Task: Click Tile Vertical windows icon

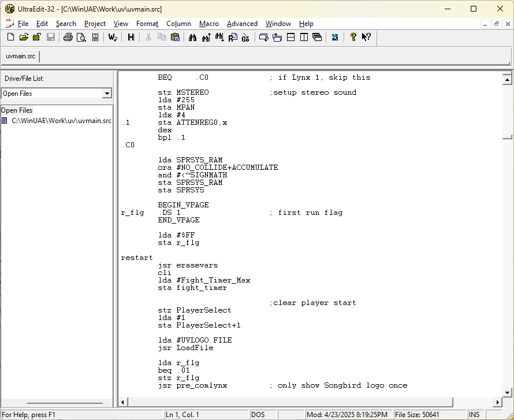Action: click(304, 37)
